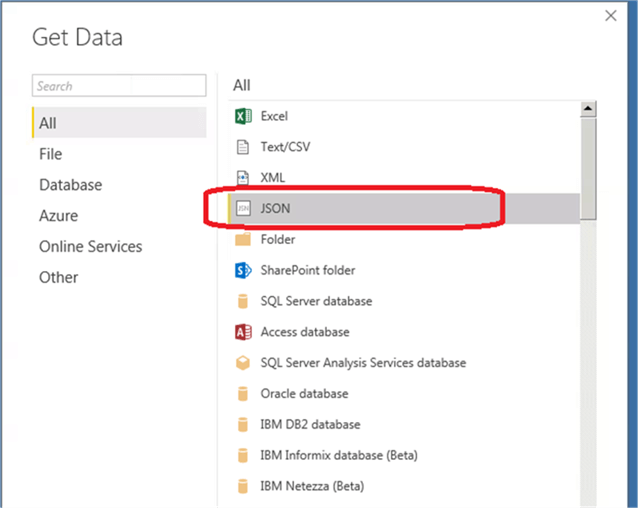Click the Folder icon
Viewport: 638px width, 508px height.
coord(243,240)
